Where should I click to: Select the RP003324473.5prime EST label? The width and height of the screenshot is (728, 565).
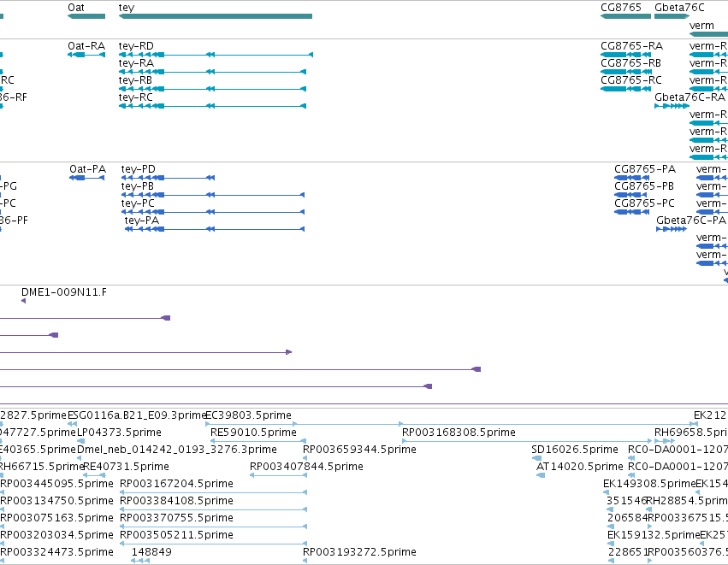[x=56, y=552]
